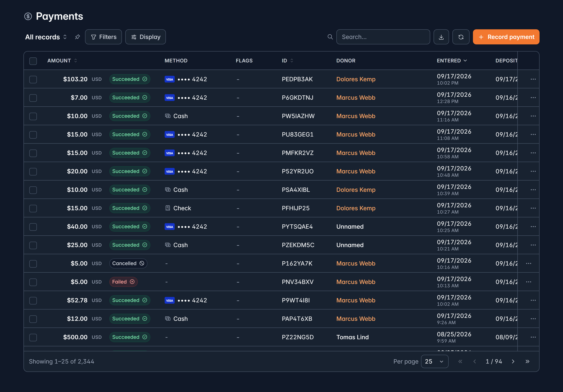Click the pin view icon
This screenshot has width=563, height=392.
(x=77, y=37)
